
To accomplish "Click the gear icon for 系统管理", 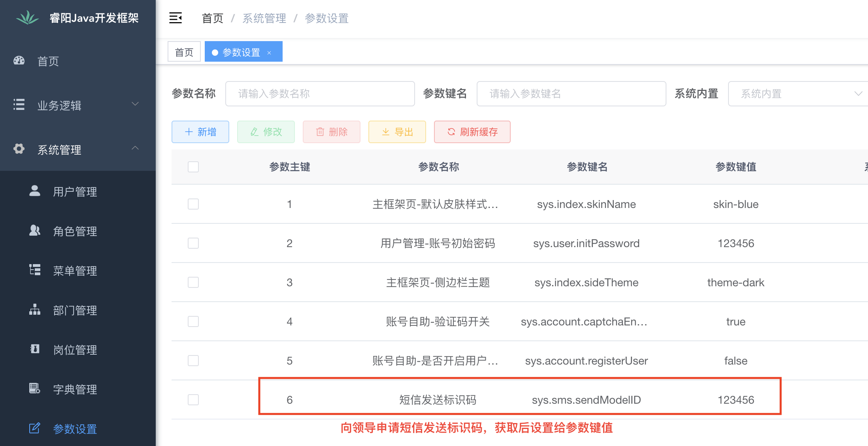I will pos(19,149).
